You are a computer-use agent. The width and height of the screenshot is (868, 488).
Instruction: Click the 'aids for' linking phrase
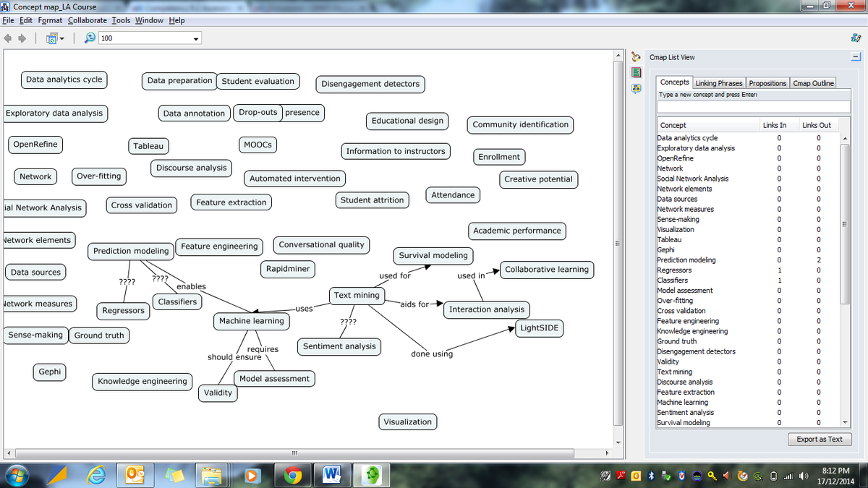[x=414, y=304]
